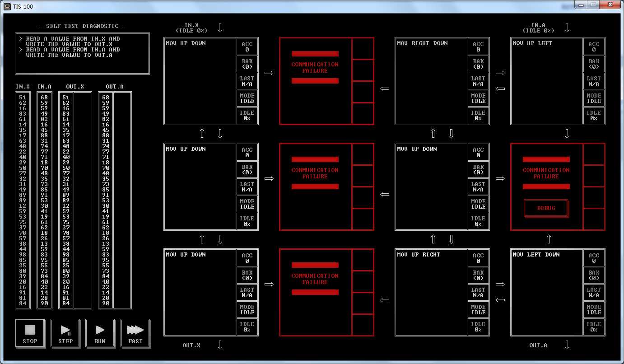Click the IN.X column header label
The image size is (624, 364).
pos(23,87)
